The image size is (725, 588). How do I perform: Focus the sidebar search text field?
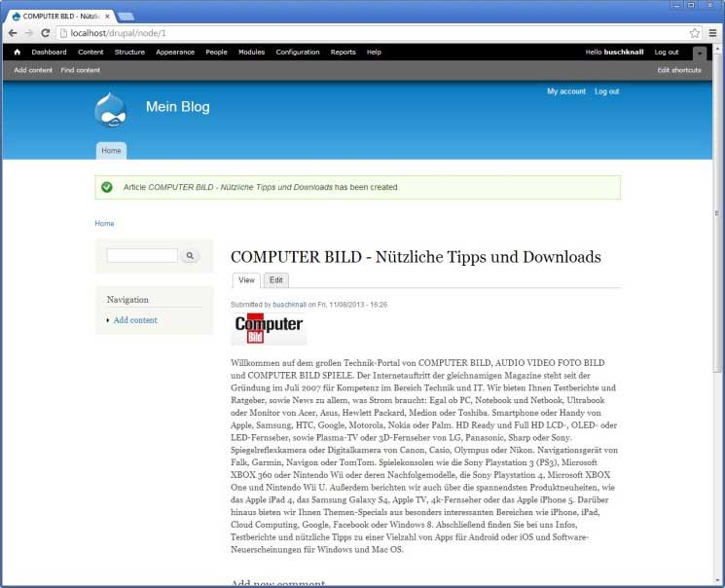point(142,255)
